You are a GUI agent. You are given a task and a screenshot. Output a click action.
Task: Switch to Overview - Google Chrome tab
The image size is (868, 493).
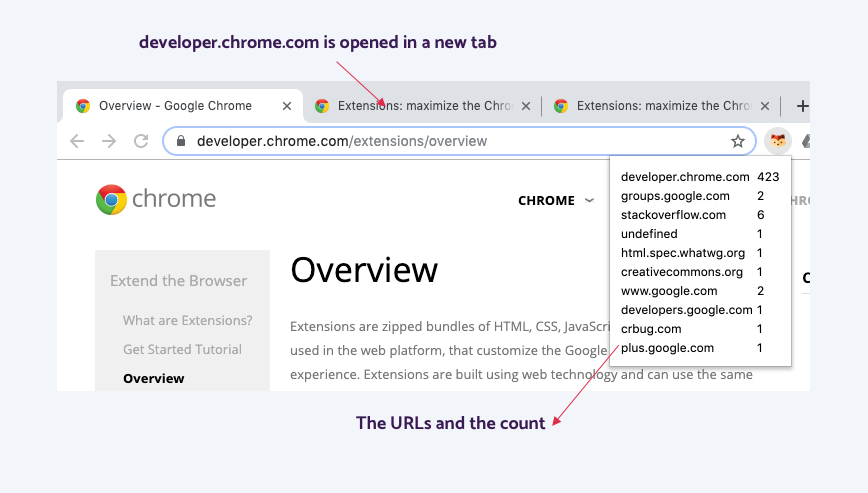coord(183,106)
